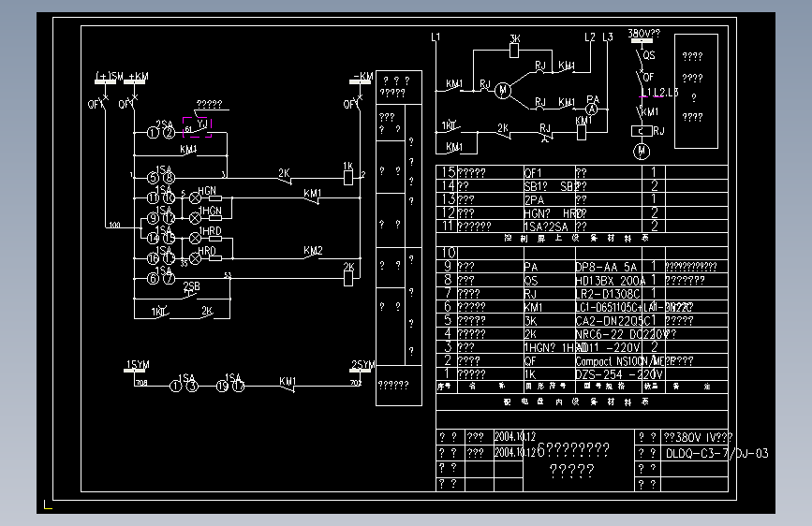Click the "KM2" contact label
This screenshot has height=526, width=812.
click(x=313, y=251)
